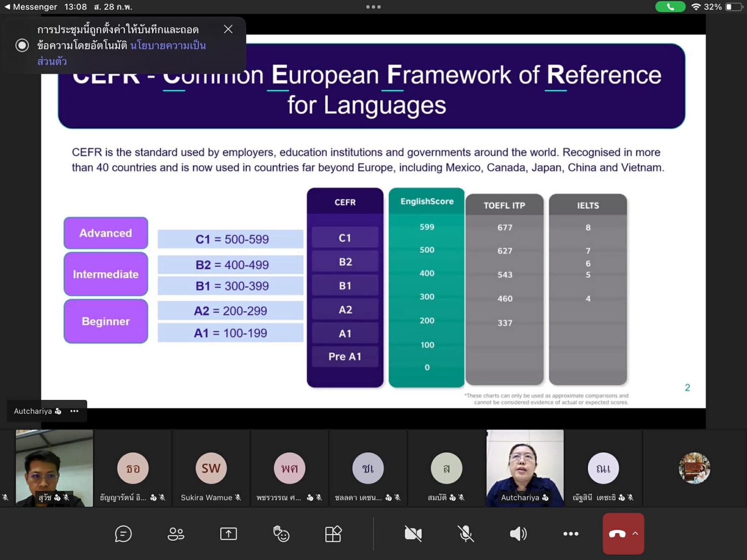Open the multitasking dots at top center

click(373, 7)
